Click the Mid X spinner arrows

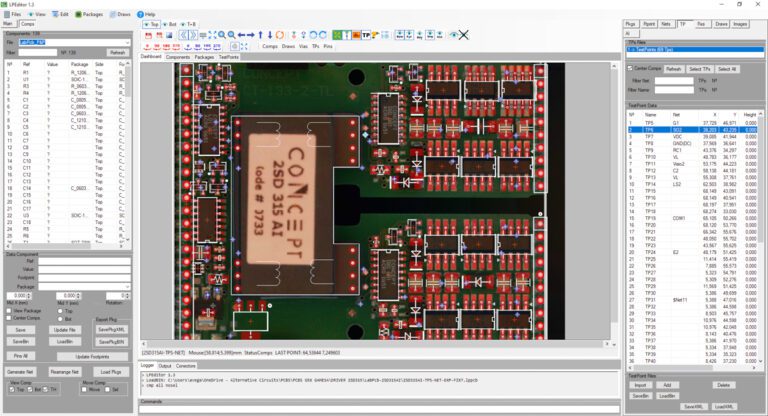pyautogui.click(x=29, y=296)
